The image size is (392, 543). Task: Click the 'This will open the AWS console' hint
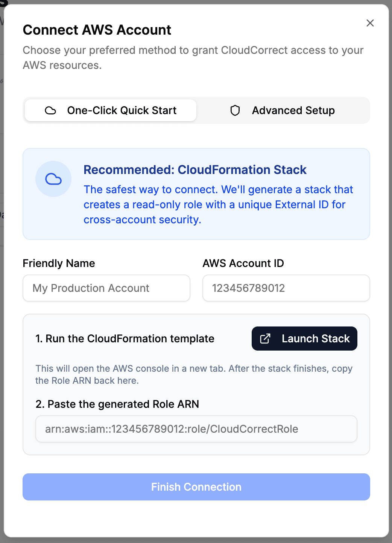(194, 374)
